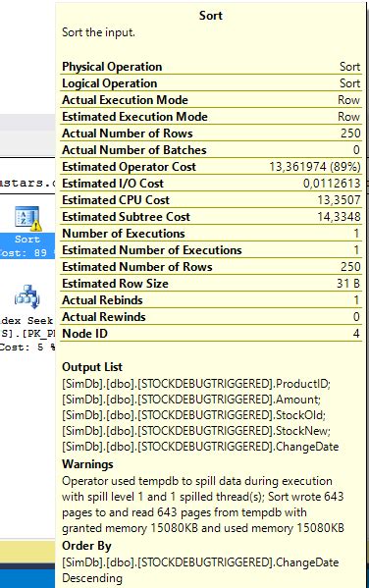Click the Warnings heading
This screenshot has height=588, width=369.
click(x=87, y=464)
